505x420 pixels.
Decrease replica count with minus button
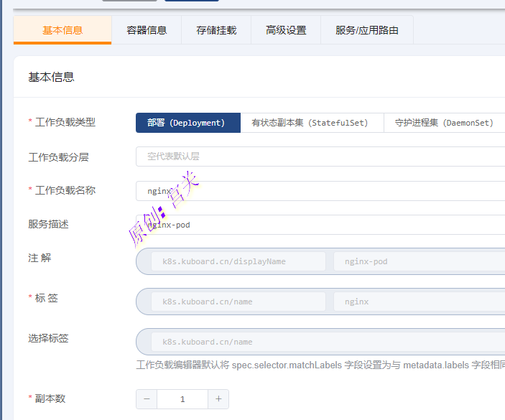pos(147,399)
